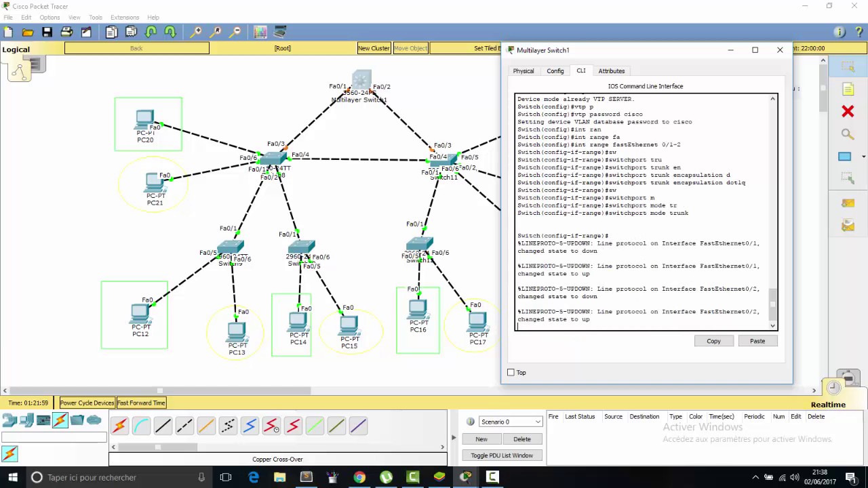
Task: Choose the Resize Shape tool
Action: pyautogui.click(x=848, y=178)
